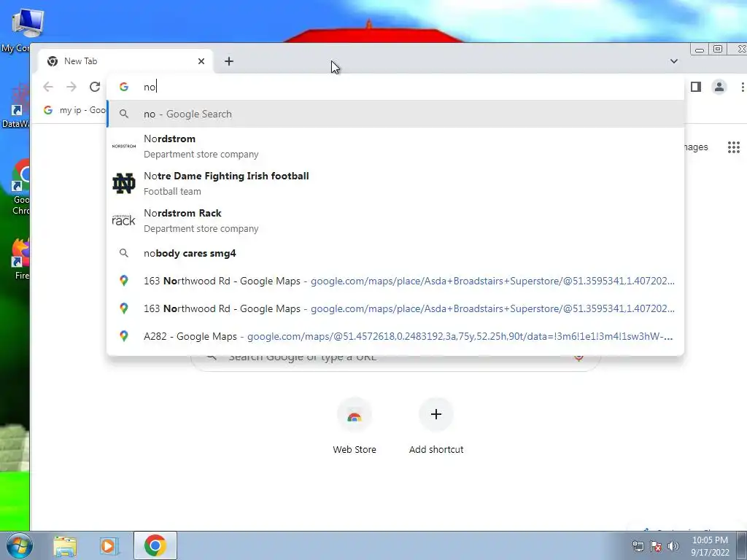Screen dimensions: 747x560
Task: Choose the Nordstrom suggestion
Action: tap(395, 146)
